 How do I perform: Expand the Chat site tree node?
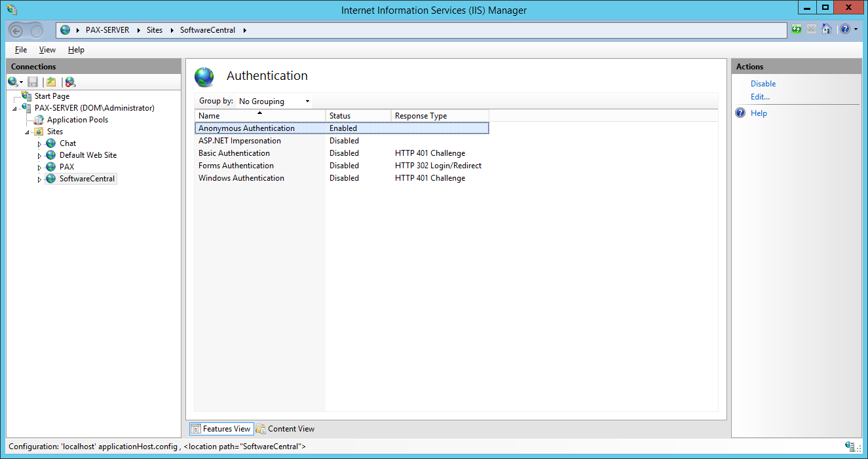pyautogui.click(x=39, y=143)
